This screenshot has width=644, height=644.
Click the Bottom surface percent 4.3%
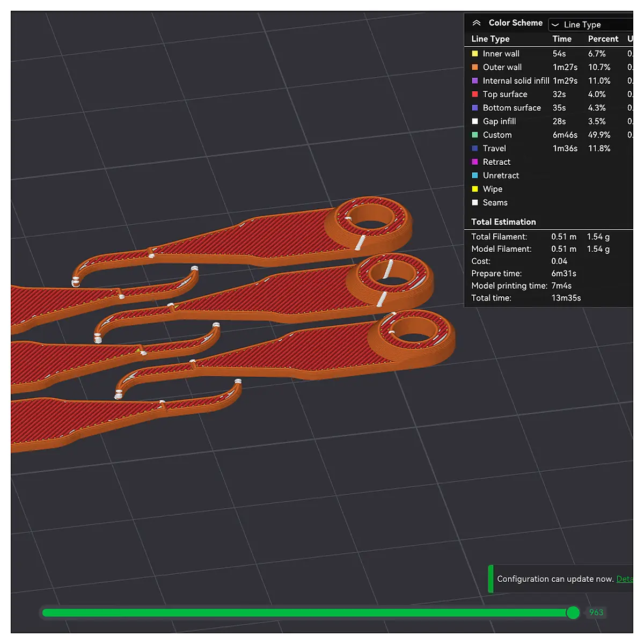pos(597,108)
